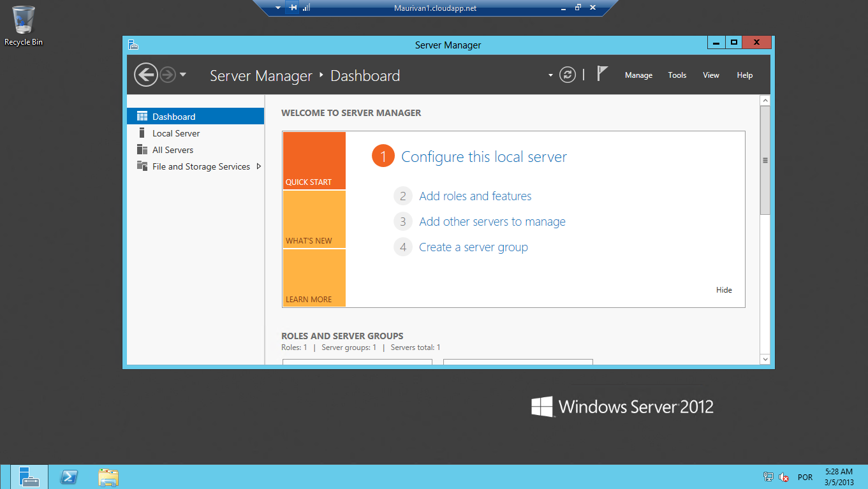868x489 pixels.
Task: Click the dashboard scroll down arrow
Action: (x=765, y=360)
